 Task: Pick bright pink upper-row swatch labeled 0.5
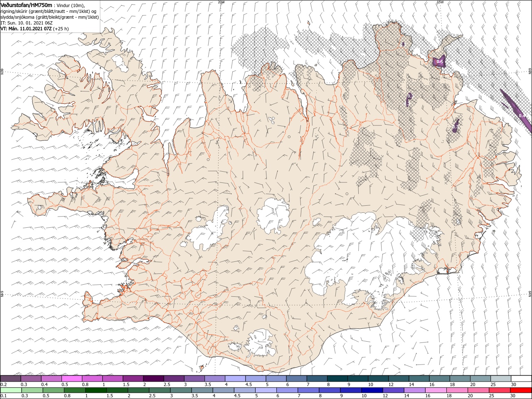72,378
